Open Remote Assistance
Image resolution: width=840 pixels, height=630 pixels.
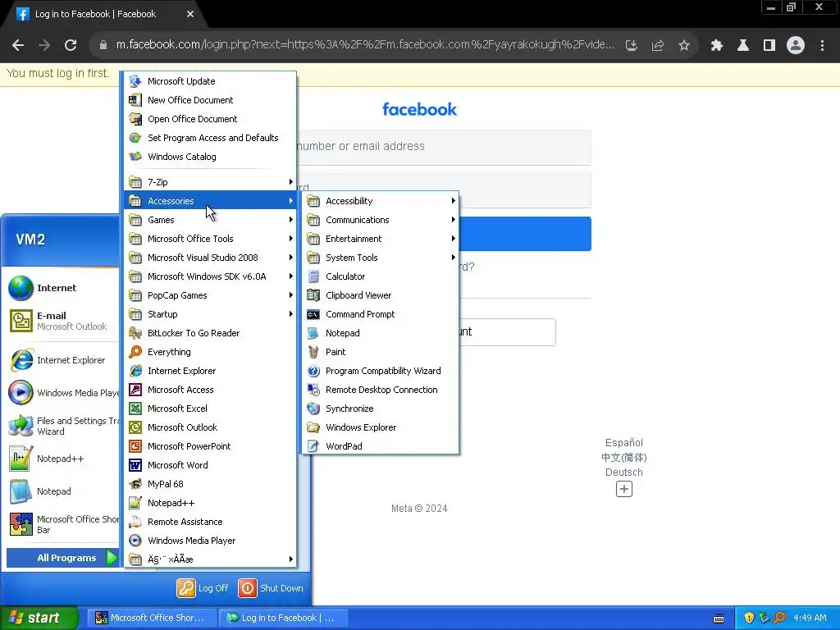click(x=210, y=521)
